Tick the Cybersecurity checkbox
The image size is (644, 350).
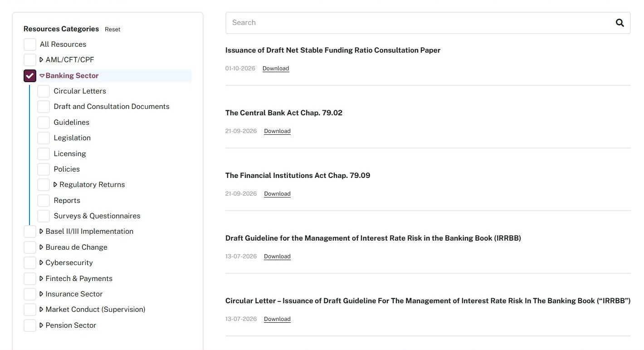pos(30,263)
